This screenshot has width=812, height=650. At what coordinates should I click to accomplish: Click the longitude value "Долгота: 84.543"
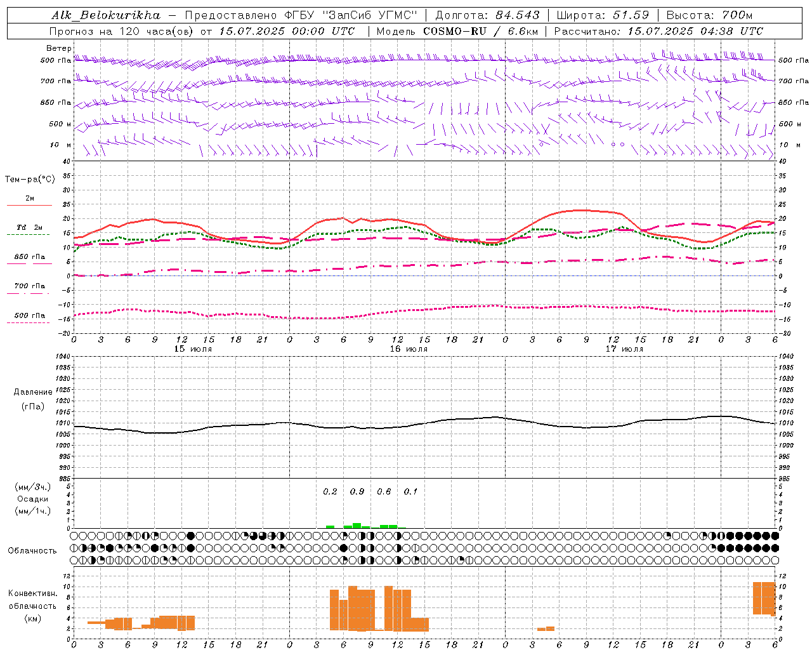click(x=487, y=15)
